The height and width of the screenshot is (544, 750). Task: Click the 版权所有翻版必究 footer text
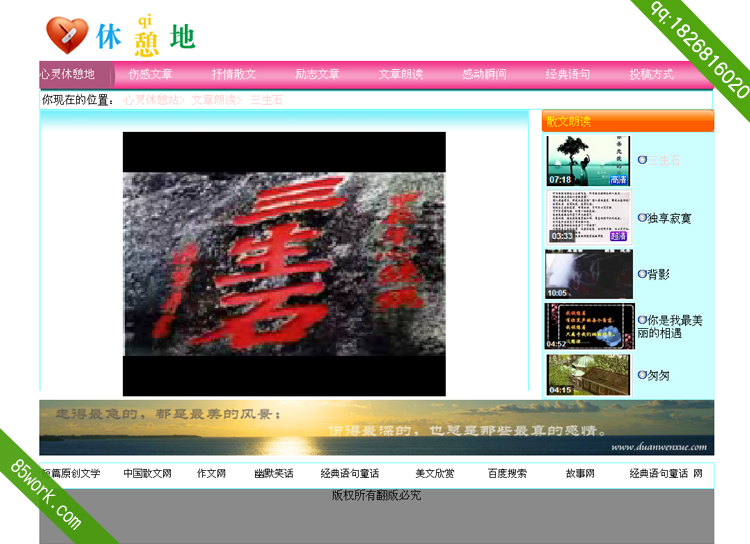coord(376,495)
